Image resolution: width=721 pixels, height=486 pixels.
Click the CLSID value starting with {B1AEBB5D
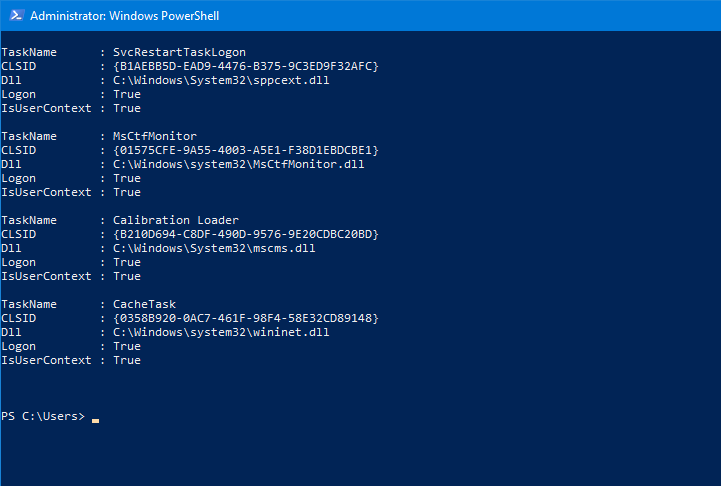coord(246,66)
